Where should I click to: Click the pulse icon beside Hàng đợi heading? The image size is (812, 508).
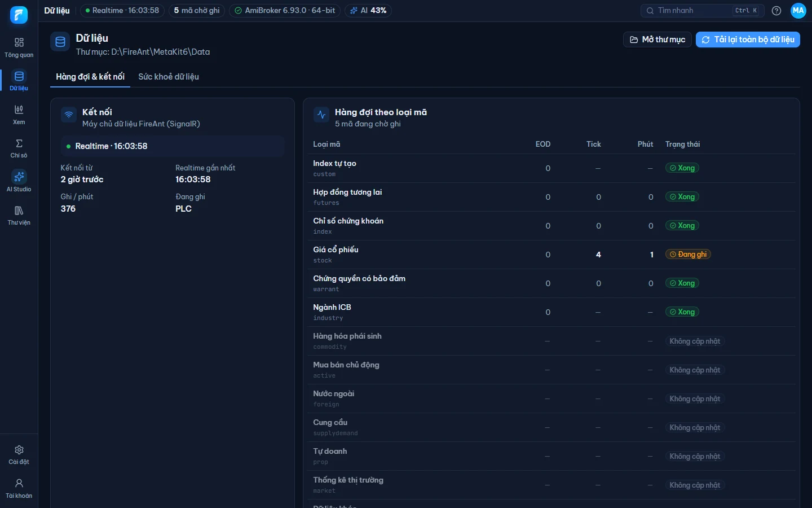(x=321, y=115)
